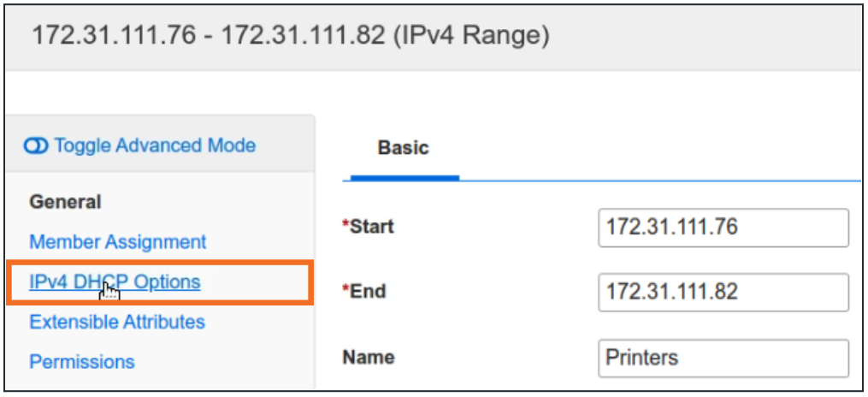Click the red asterisk beside End
868x397 pixels.
click(345, 291)
